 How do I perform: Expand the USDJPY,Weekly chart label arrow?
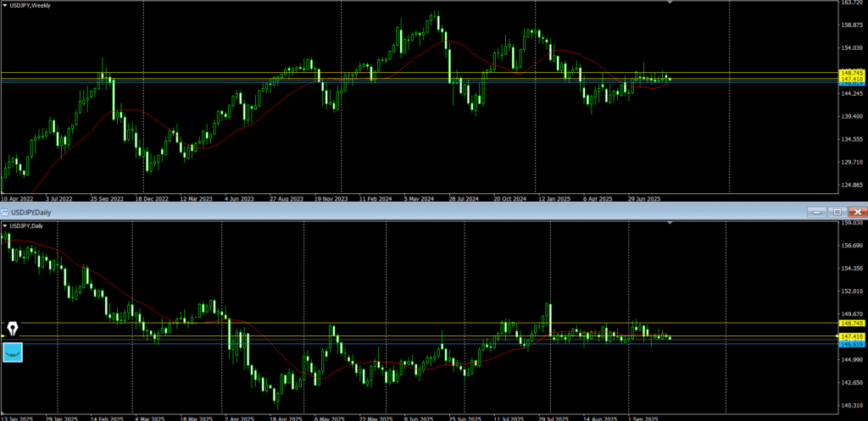(x=4, y=6)
